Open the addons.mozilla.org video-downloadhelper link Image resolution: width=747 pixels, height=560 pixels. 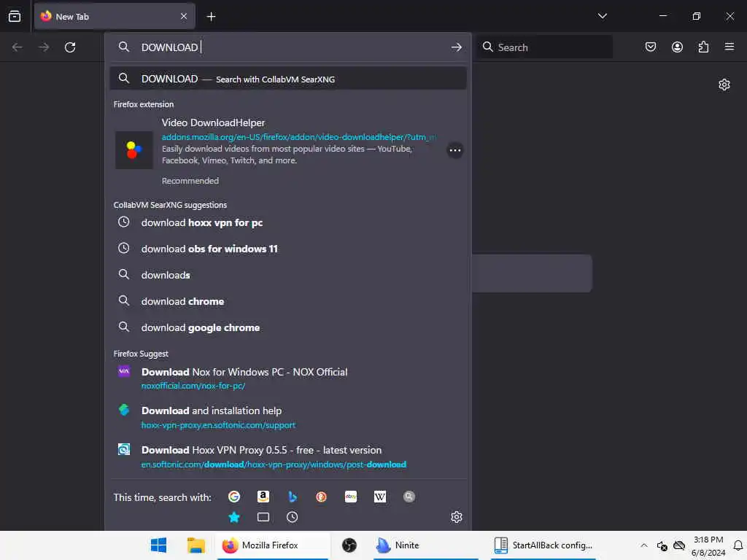click(298, 137)
